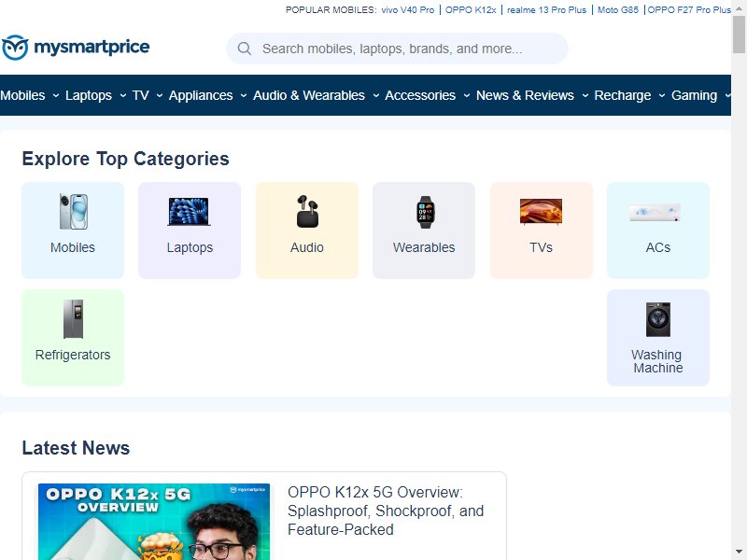Open the Audio category earbuds image
Viewport: 747px width, 560px height.
point(307,212)
